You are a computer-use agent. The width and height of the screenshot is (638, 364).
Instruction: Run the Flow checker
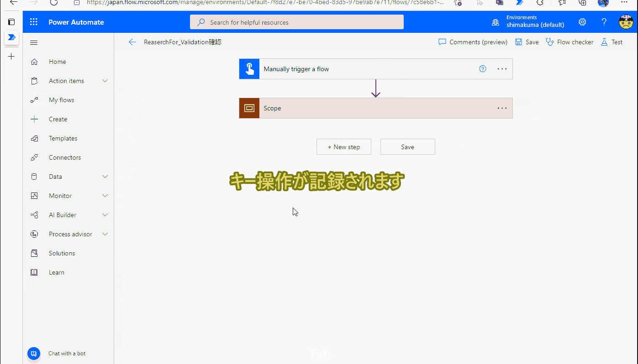[570, 42]
